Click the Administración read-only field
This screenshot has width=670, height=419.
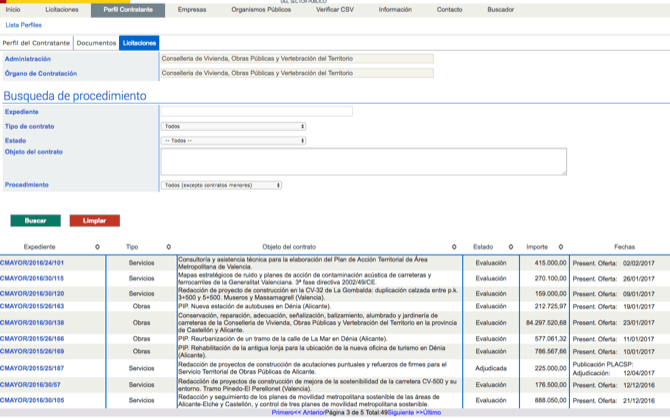tap(297, 59)
